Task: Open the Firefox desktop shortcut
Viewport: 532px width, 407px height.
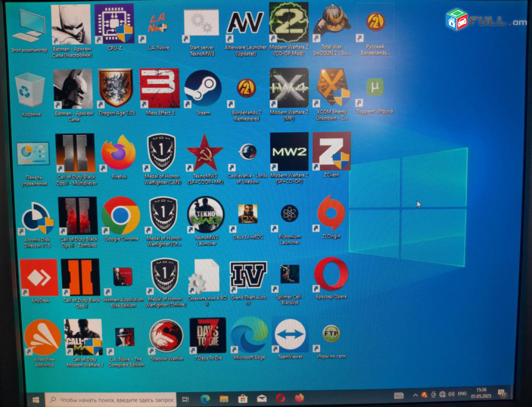Action: [x=118, y=152]
